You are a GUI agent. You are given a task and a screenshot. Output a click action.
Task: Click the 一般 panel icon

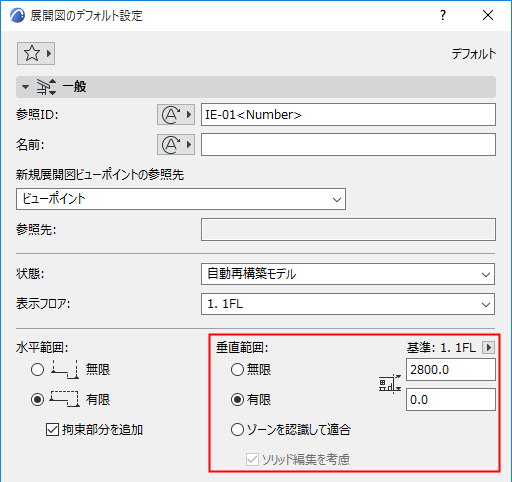coord(46,87)
